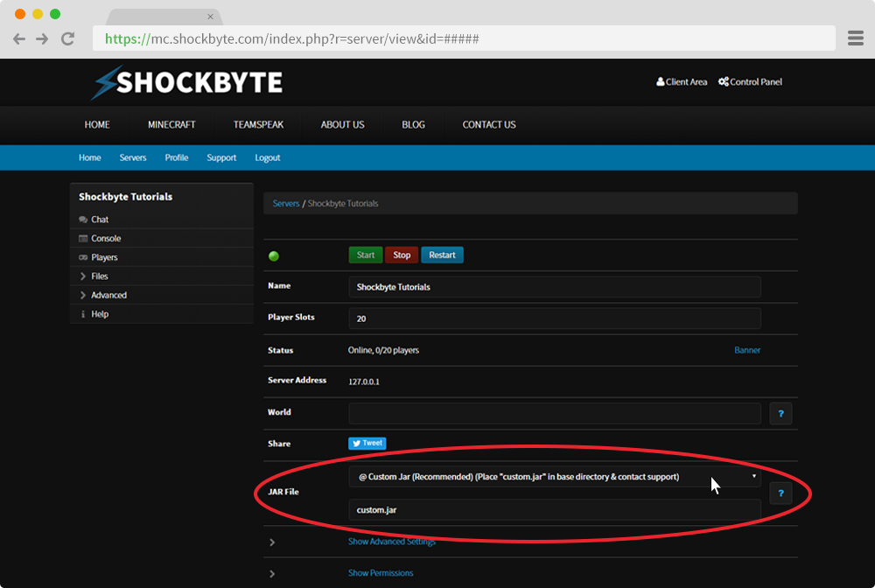875x588 pixels.
Task: Click Show Permissions link
Action: [x=381, y=573]
